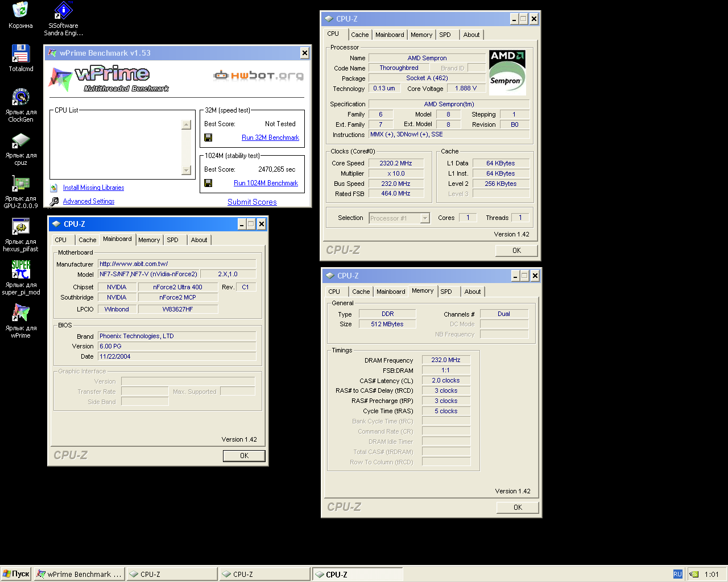Open the Recycle Bin (Корзина) desktop icon
Screen dimensions: 728x582
[20, 11]
